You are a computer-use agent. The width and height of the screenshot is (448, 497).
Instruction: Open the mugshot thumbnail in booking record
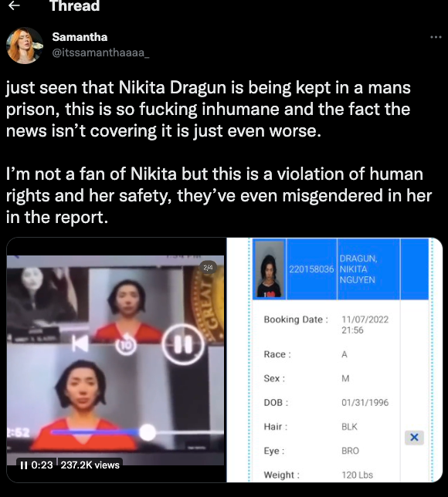tap(270, 269)
